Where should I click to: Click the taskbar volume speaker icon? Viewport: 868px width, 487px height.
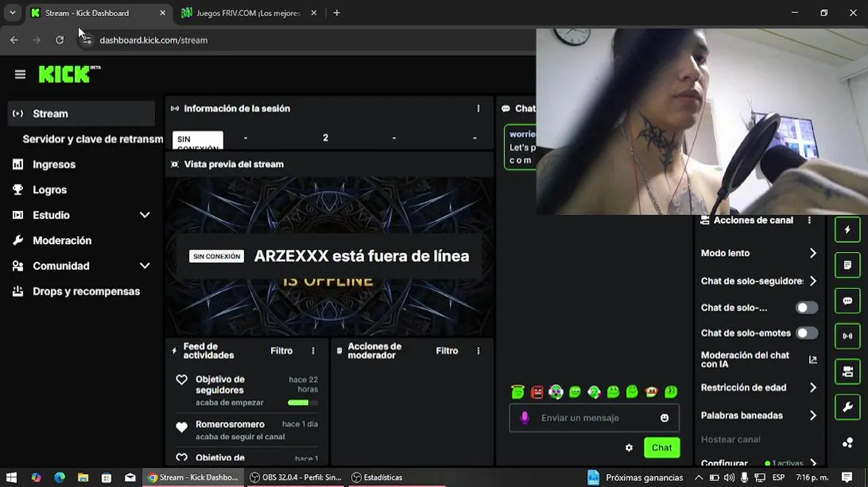(x=729, y=478)
